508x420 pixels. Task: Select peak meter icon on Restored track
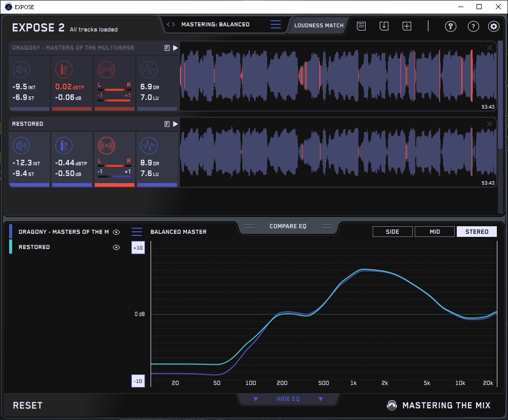64,146
